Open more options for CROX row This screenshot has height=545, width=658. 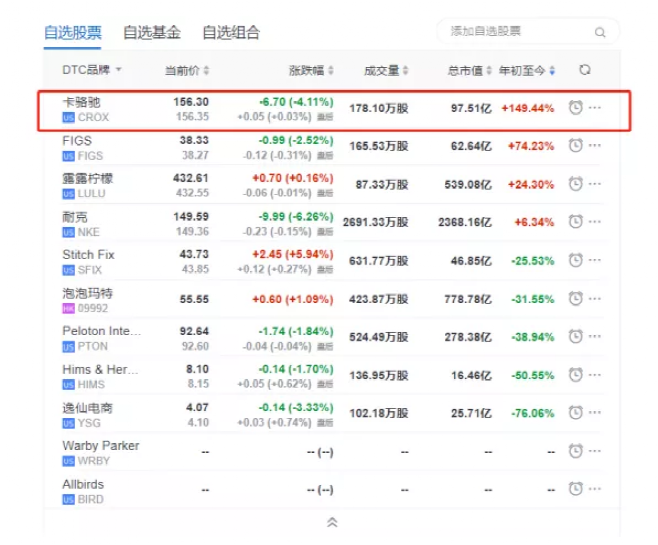(x=594, y=108)
